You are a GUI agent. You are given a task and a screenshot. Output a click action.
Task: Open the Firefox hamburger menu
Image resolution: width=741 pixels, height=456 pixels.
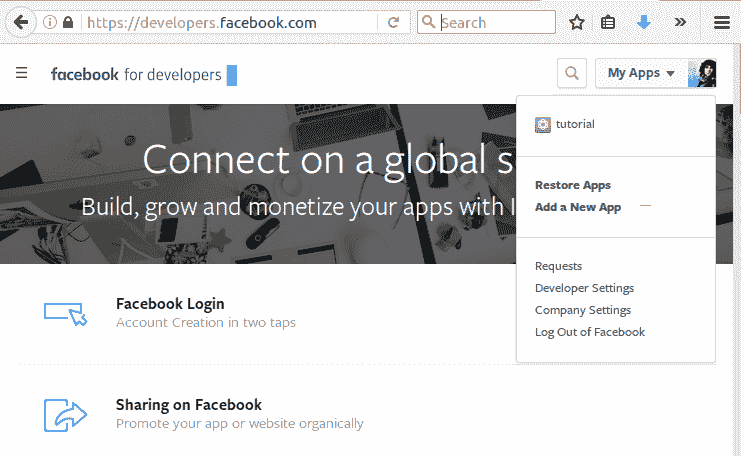[721, 22]
